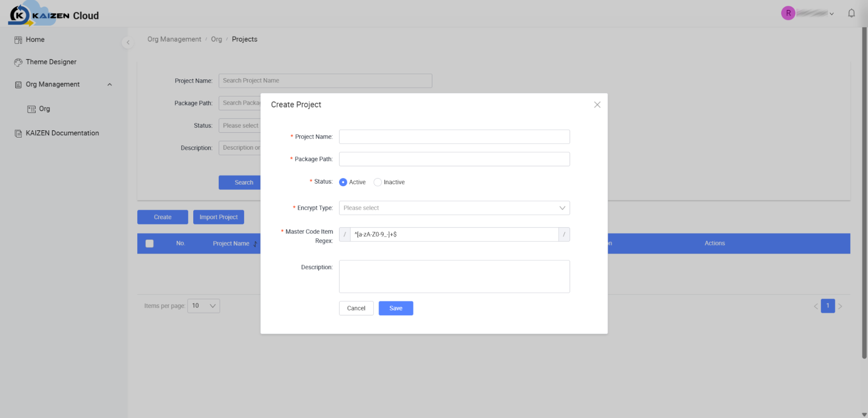Click the Theme Designer palette icon
This screenshot has height=418, width=868.
click(x=18, y=62)
